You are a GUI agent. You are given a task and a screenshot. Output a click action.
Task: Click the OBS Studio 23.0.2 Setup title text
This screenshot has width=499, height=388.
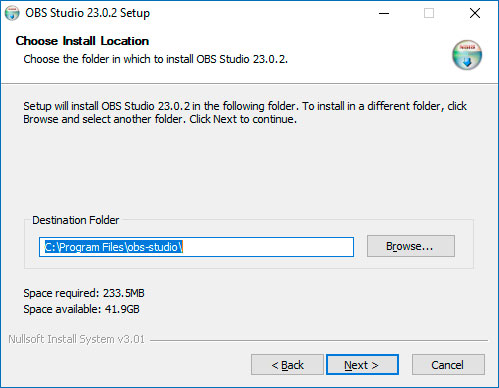[88, 13]
